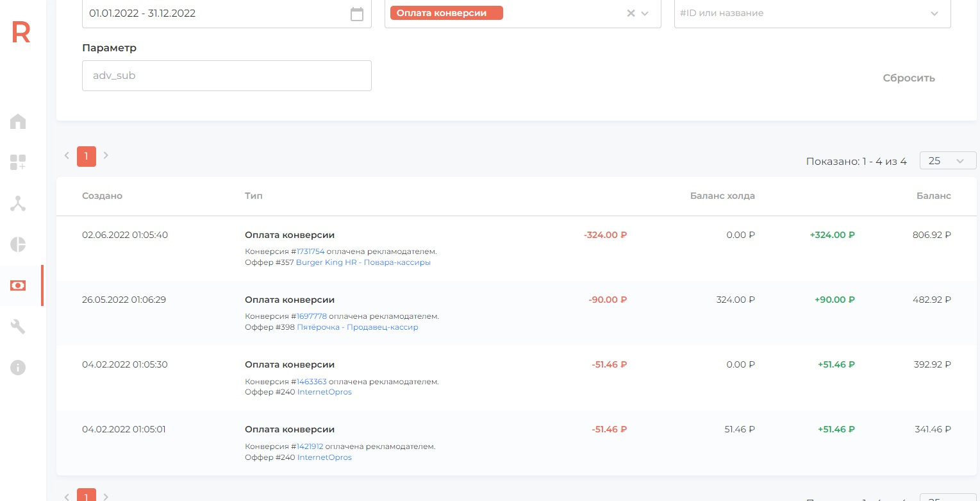This screenshot has width=980, height=501.
Task: Click the R logo at top left
Action: click(21, 32)
